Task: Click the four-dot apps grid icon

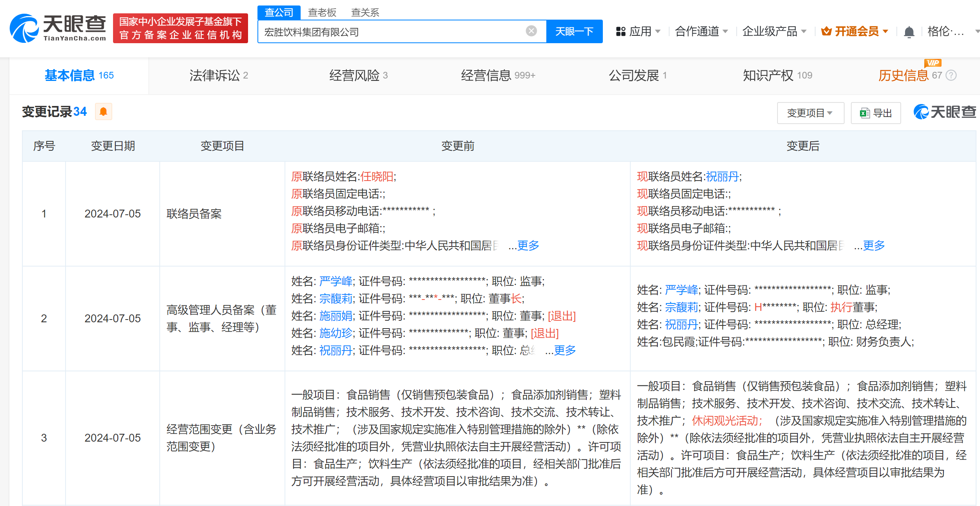Action: [620, 31]
